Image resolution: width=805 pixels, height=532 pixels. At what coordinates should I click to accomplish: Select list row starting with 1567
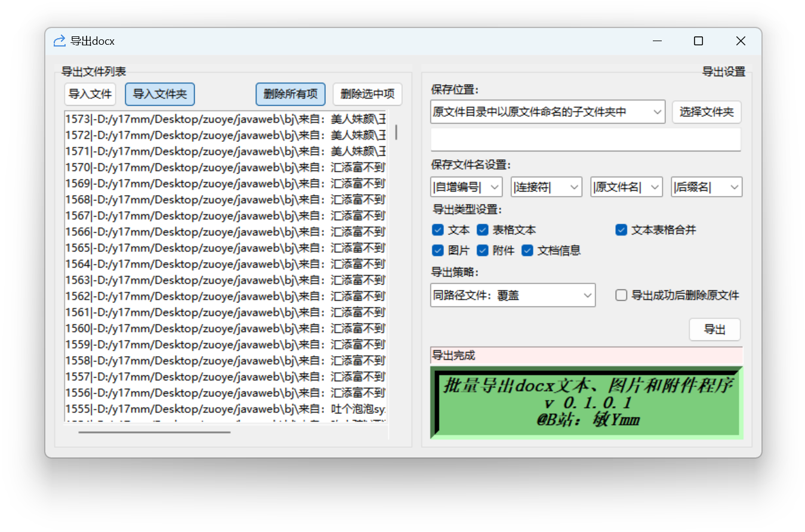coord(226,215)
